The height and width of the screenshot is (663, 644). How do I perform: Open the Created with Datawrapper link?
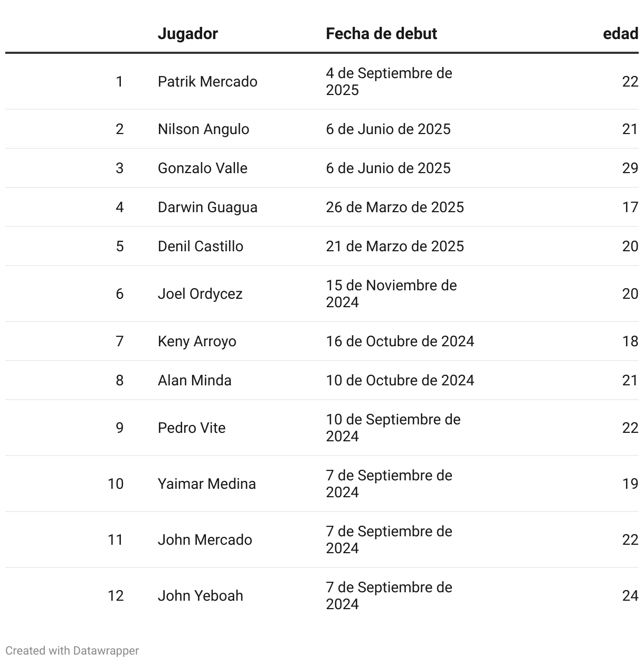click(72, 650)
